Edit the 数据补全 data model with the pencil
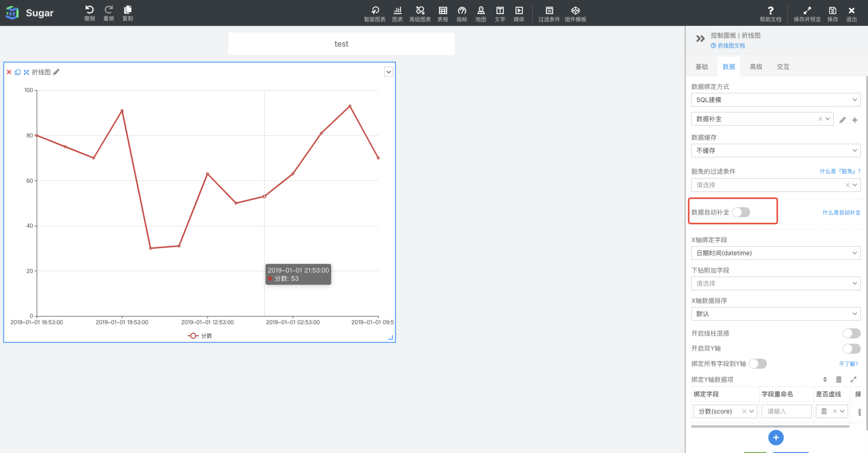This screenshot has width=868, height=453. (842, 120)
